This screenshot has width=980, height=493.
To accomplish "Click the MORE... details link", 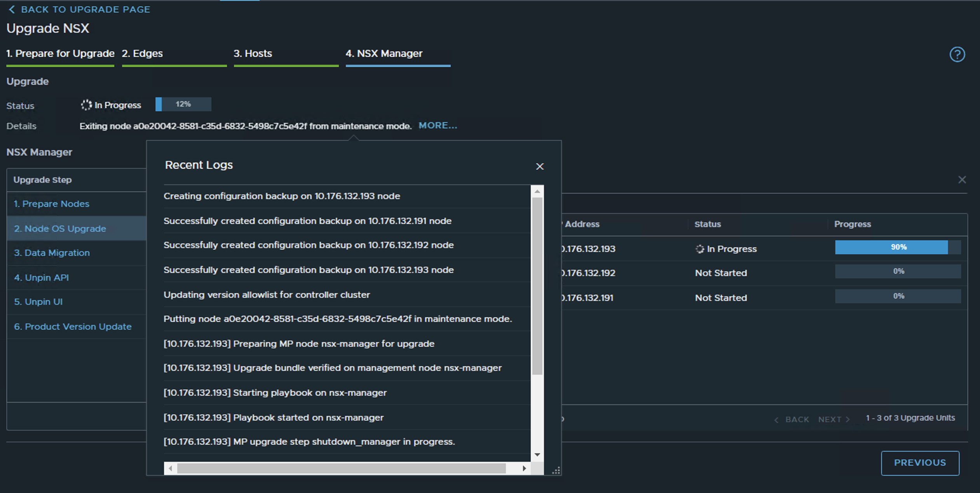I will coord(438,126).
